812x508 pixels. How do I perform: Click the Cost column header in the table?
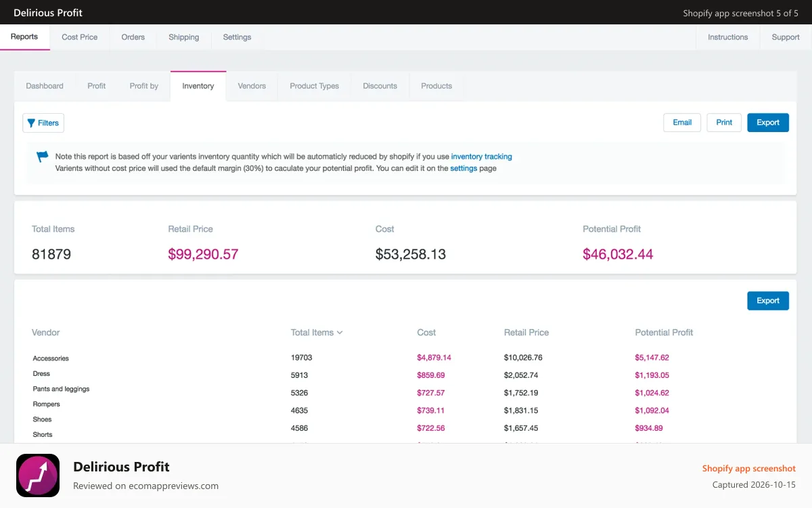[426, 333]
